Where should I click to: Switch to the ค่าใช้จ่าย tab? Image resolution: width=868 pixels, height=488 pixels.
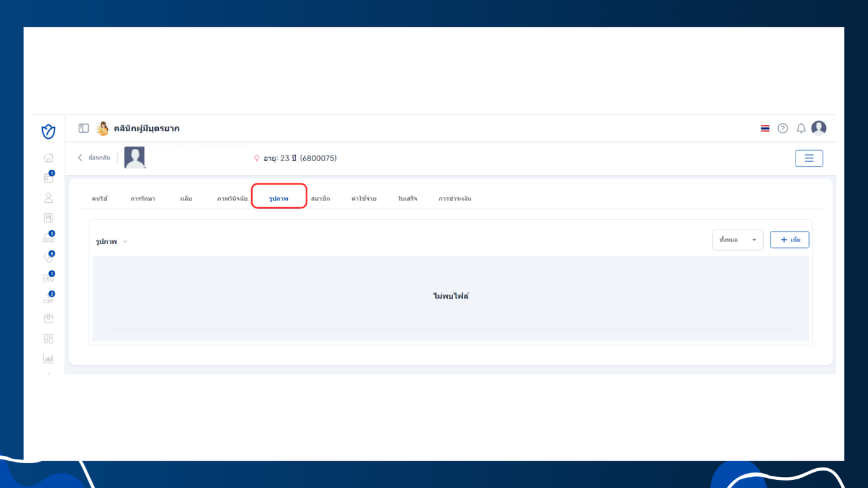click(x=364, y=199)
